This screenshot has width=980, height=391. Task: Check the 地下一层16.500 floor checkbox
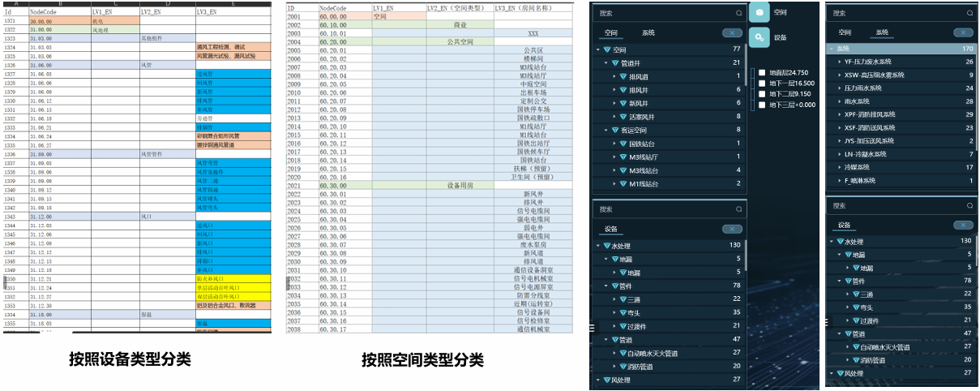pyautogui.click(x=762, y=84)
